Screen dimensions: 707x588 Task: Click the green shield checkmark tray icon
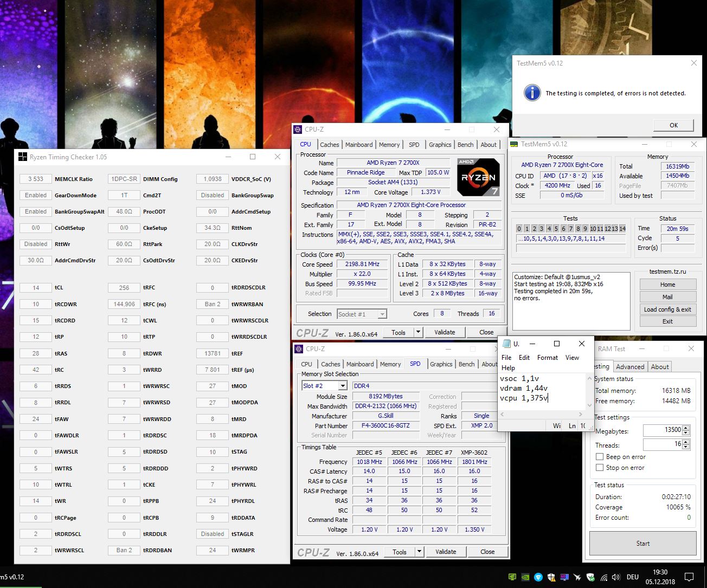[x=590, y=577]
